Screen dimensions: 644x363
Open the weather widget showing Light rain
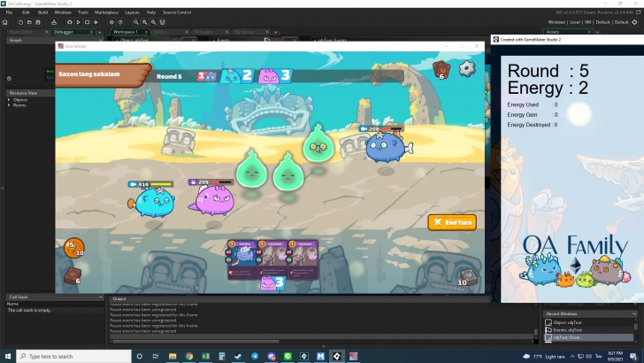[543, 357]
